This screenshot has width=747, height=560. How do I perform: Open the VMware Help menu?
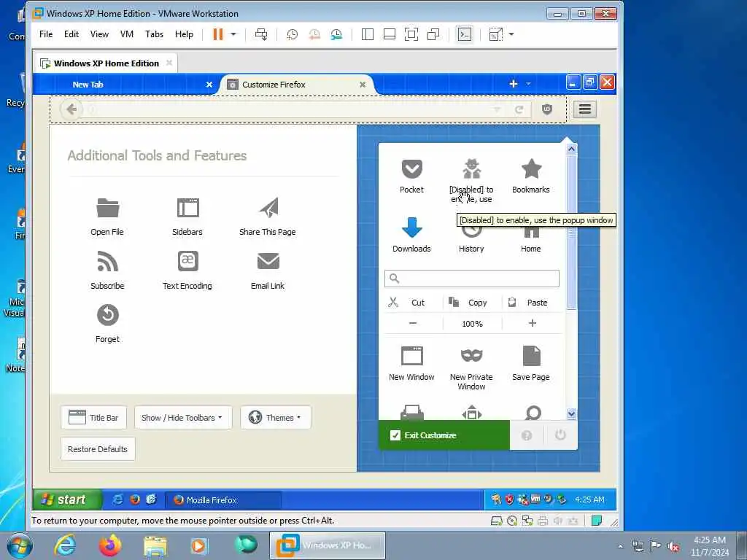point(184,34)
